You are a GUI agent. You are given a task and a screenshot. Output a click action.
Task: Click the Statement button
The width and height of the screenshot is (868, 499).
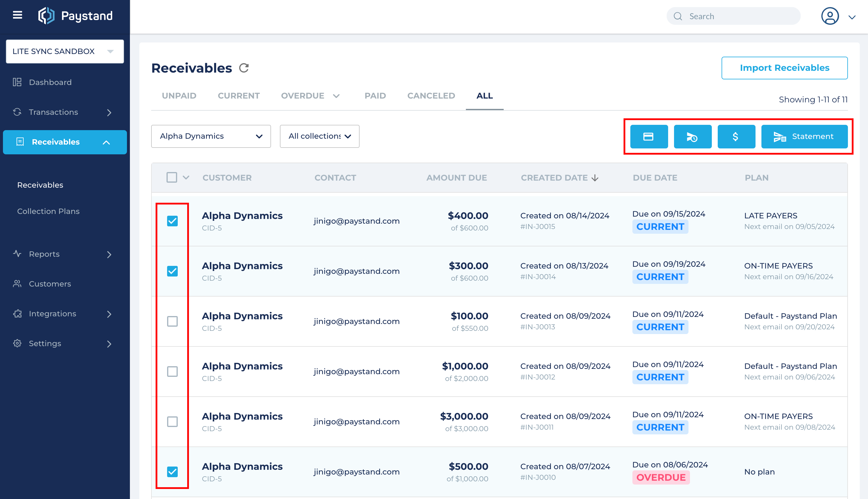tap(804, 136)
